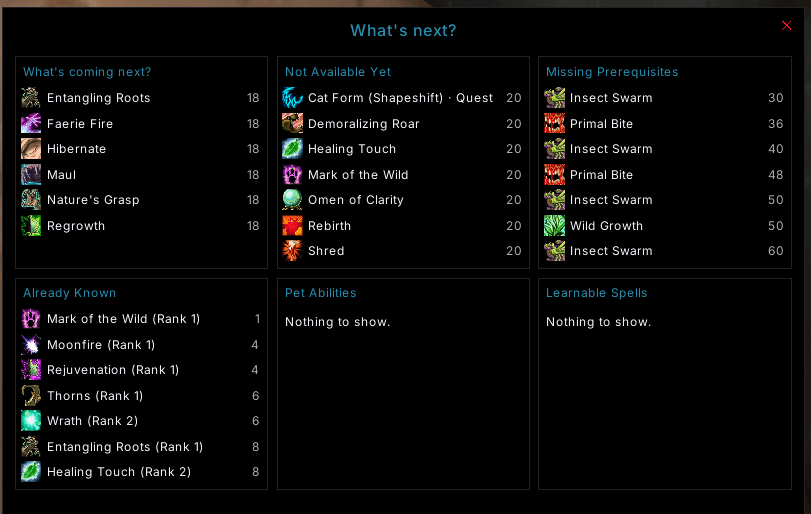Click Healing Touch (Rank 2) text
Image resolution: width=811 pixels, height=514 pixels.
pos(118,472)
